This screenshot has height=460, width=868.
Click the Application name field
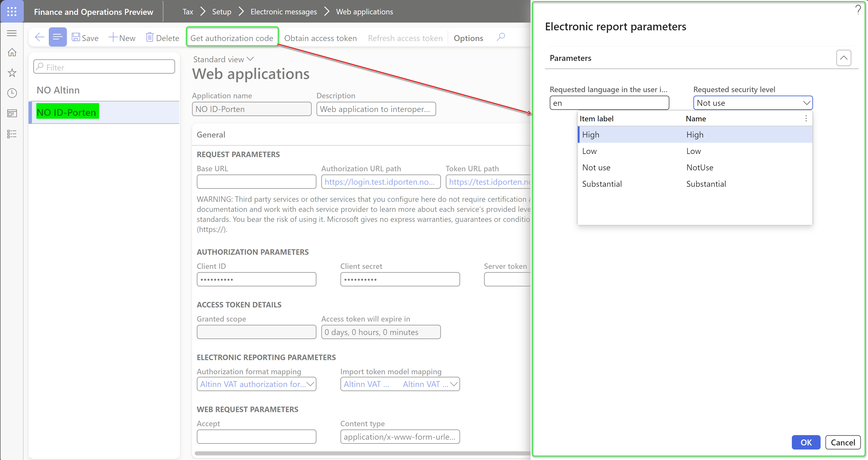[251, 109]
